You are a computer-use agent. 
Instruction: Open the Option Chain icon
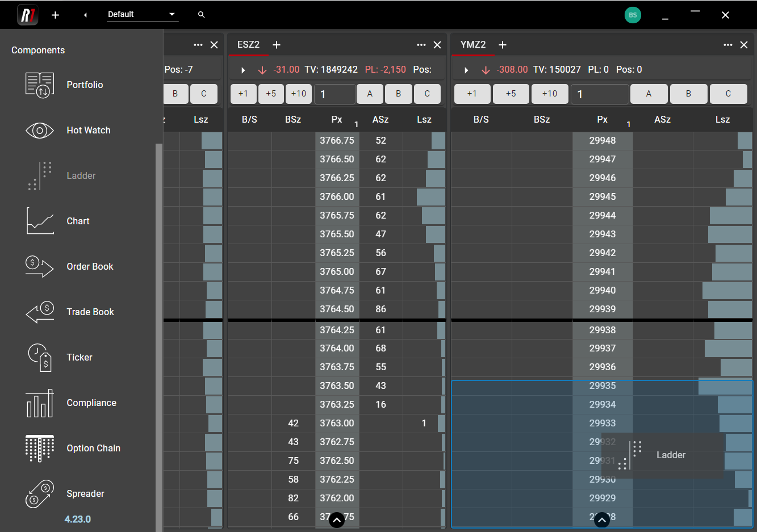[40, 448]
